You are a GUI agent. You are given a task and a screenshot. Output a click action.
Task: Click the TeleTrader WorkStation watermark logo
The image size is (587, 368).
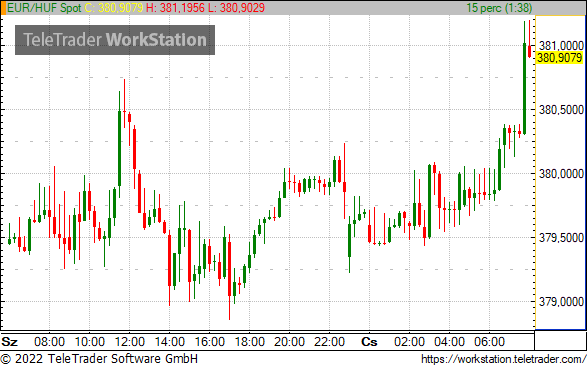coord(115,40)
